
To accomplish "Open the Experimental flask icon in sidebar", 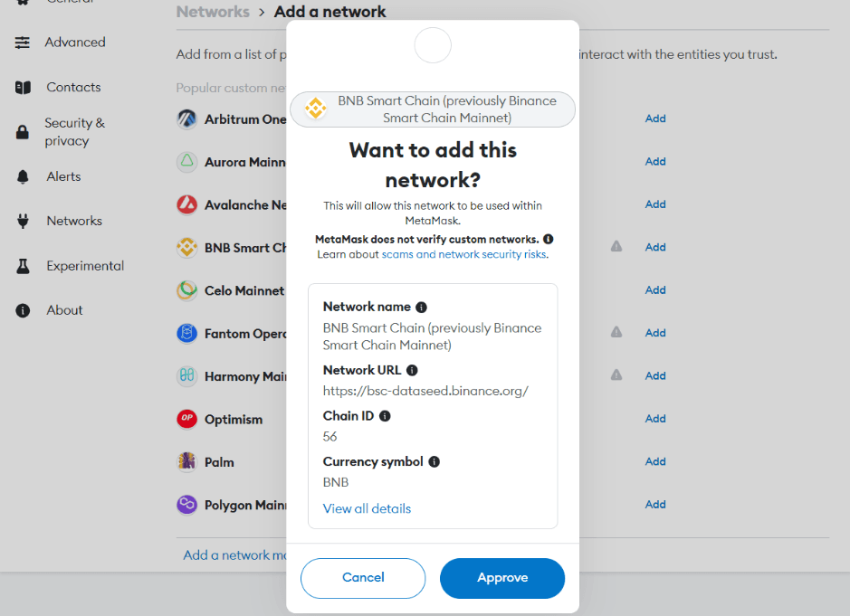I will click(23, 265).
